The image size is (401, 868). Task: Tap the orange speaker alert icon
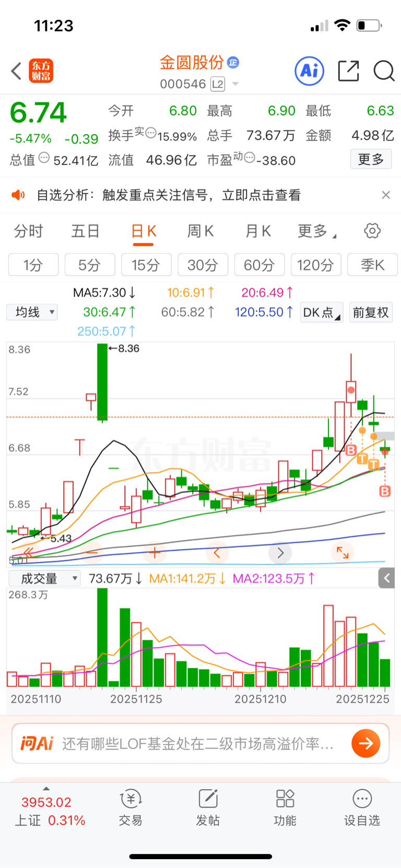click(x=18, y=195)
